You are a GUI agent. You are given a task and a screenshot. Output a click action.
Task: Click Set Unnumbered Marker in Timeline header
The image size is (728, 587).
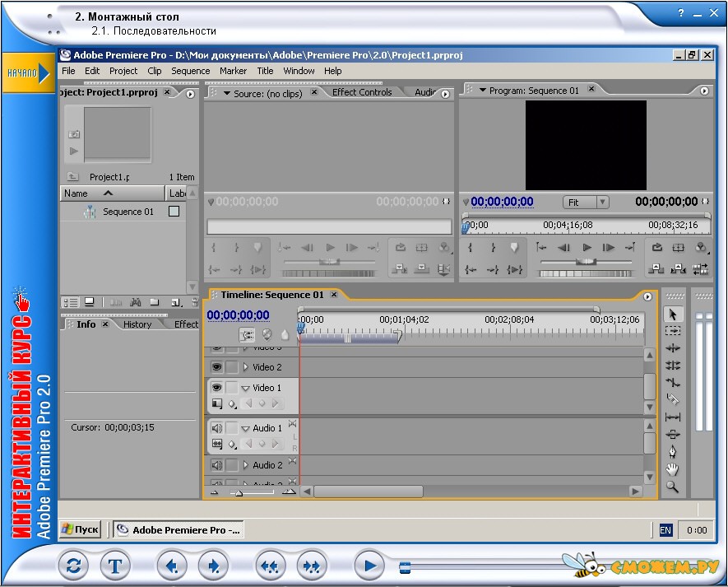(285, 334)
